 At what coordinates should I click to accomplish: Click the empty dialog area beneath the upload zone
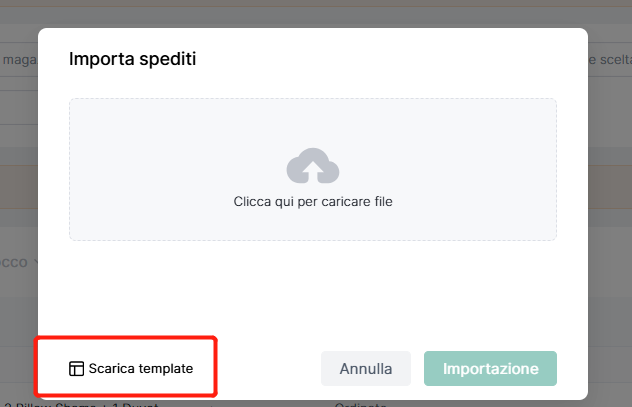pos(313,290)
